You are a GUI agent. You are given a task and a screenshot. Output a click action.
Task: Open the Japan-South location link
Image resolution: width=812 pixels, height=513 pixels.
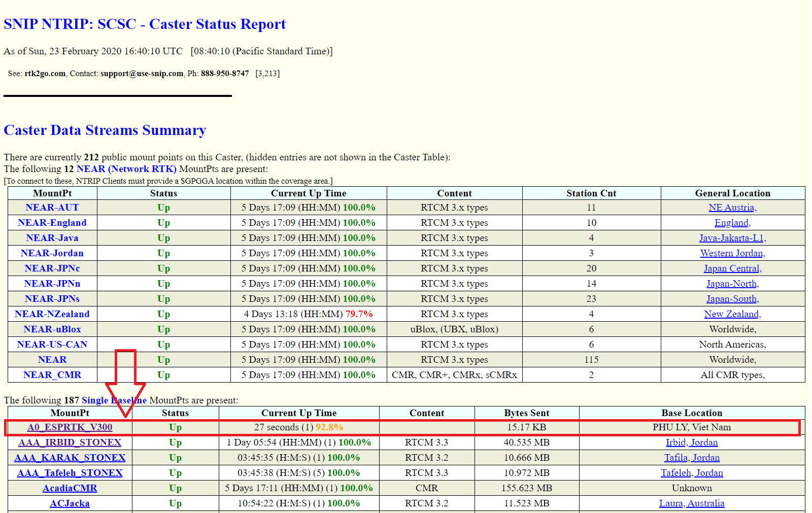(732, 299)
